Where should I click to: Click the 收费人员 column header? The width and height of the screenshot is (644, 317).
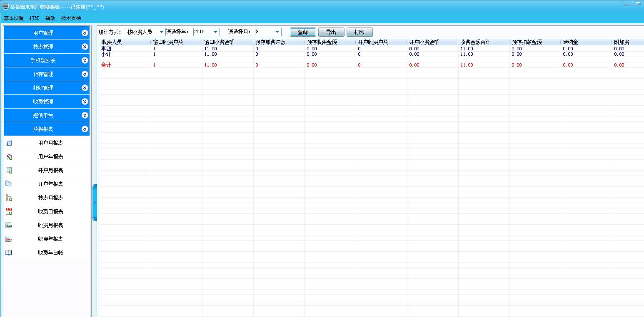click(x=125, y=42)
